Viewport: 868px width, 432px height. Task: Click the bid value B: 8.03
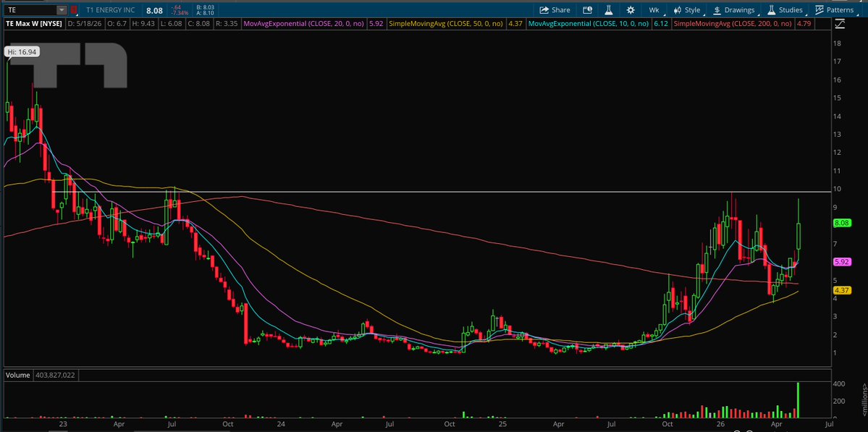(204, 7)
